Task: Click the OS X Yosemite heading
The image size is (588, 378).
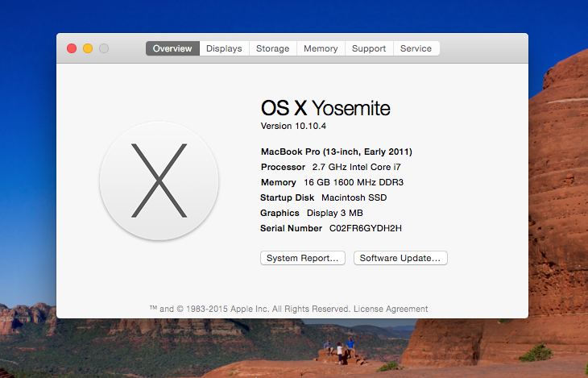Action: 325,108
